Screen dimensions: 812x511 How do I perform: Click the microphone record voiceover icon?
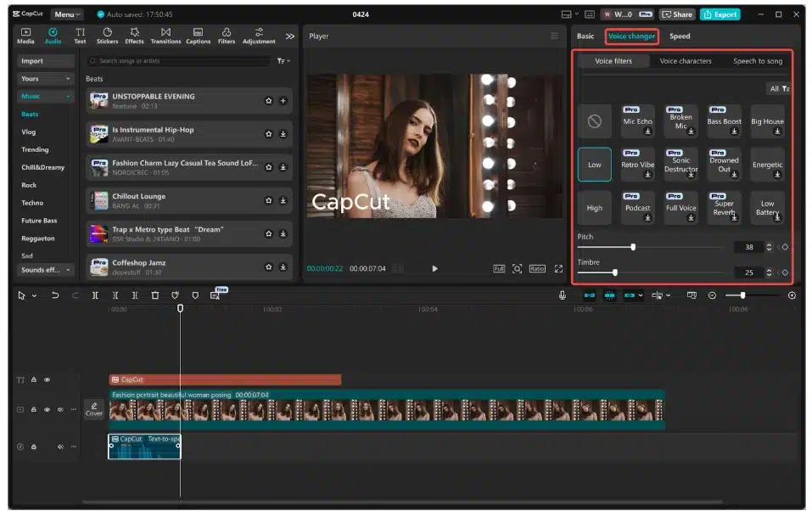click(562, 295)
